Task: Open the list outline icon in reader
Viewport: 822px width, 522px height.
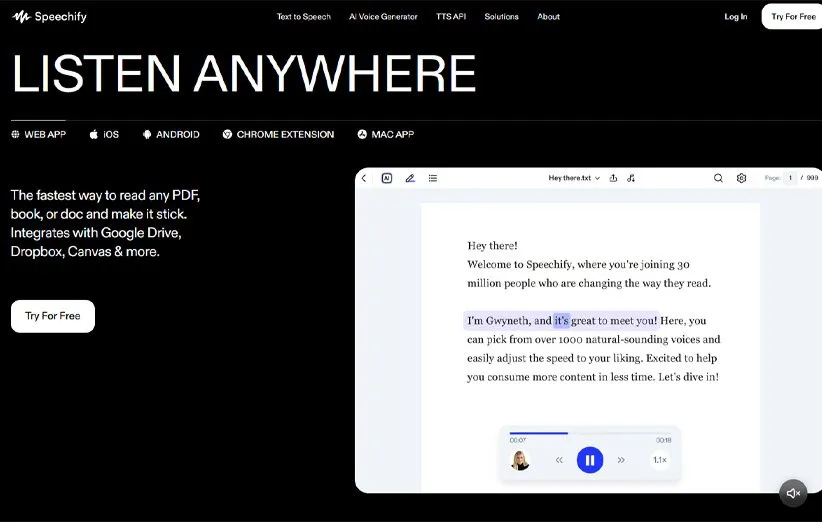Action: pyautogui.click(x=433, y=178)
